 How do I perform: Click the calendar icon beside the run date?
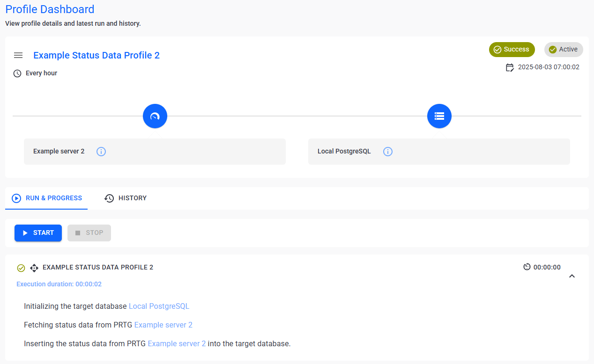(x=510, y=67)
